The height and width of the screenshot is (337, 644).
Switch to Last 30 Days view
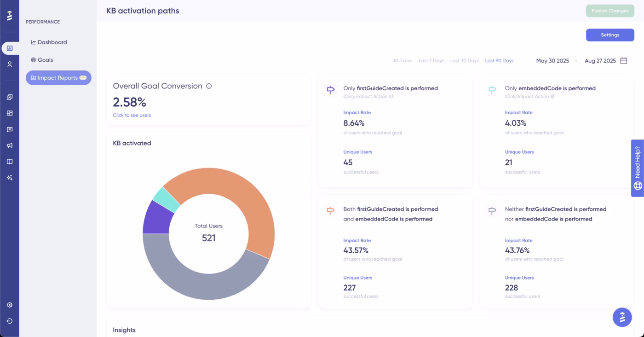click(x=464, y=60)
